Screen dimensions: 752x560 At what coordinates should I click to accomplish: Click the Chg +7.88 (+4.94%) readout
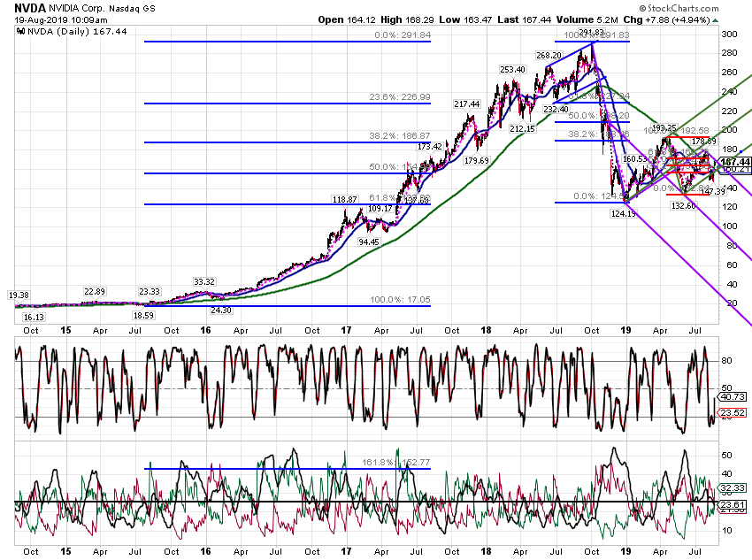point(666,19)
